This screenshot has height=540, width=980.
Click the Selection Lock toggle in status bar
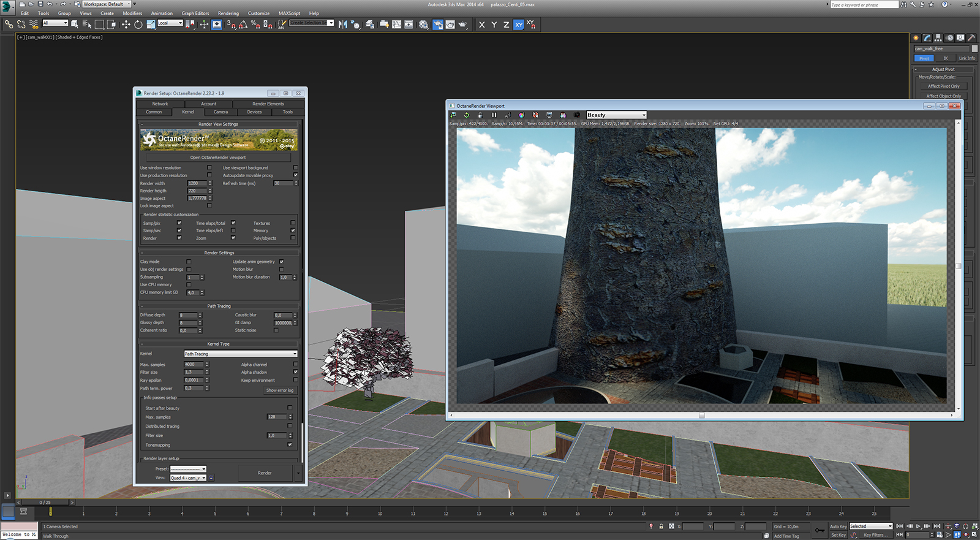661,527
